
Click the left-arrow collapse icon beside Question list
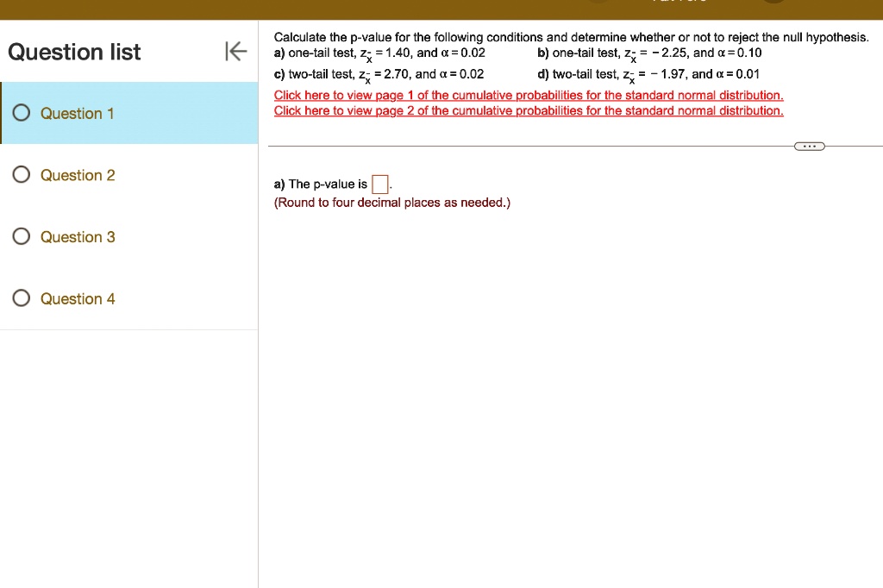point(235,51)
